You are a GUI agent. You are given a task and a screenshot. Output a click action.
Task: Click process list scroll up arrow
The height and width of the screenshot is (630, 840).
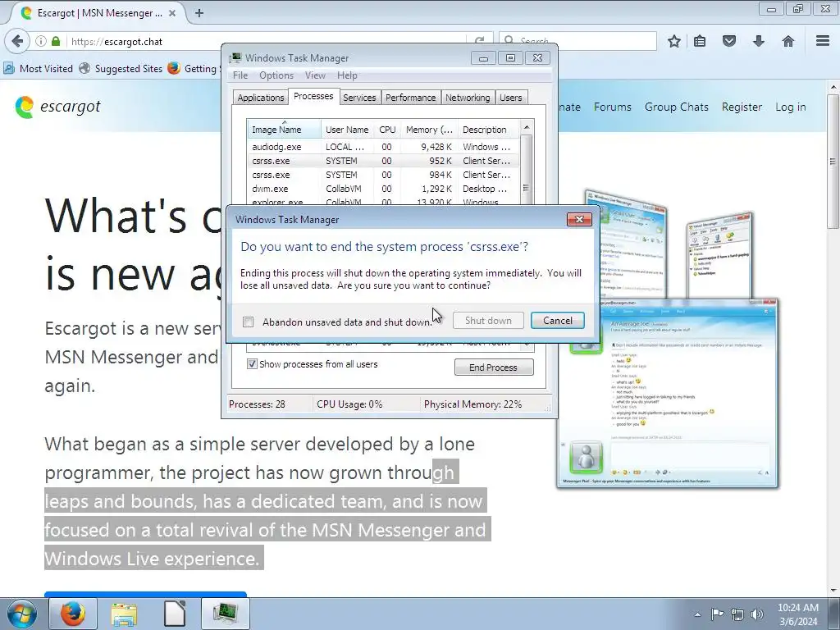point(526,127)
